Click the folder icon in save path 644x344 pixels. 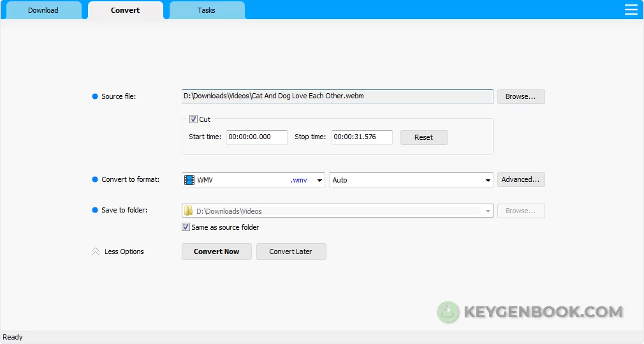(189, 211)
